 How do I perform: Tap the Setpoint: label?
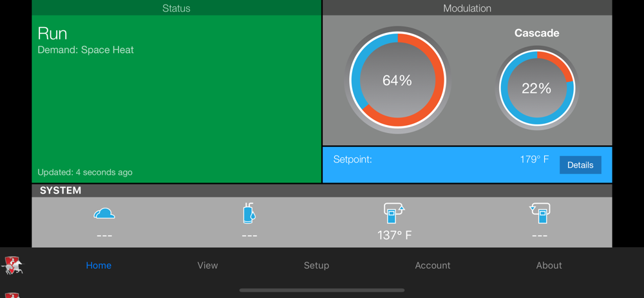(x=352, y=159)
